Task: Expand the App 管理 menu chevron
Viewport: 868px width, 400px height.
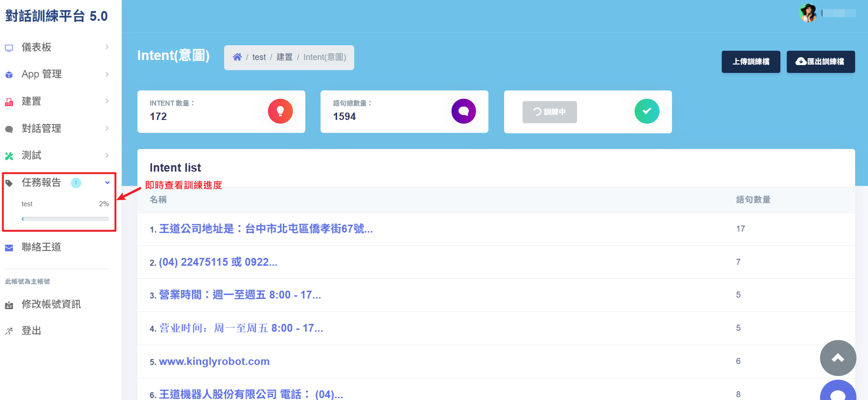Action: click(107, 74)
